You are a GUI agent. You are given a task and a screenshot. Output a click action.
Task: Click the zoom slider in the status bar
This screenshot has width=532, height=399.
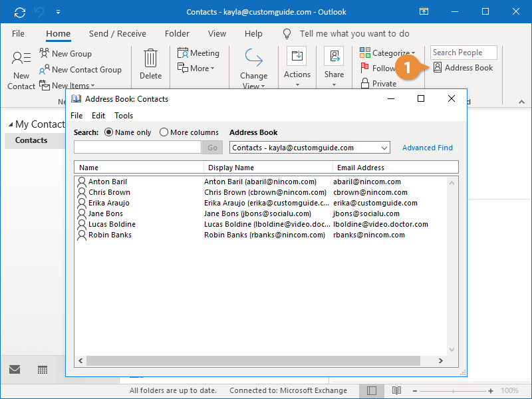click(453, 391)
